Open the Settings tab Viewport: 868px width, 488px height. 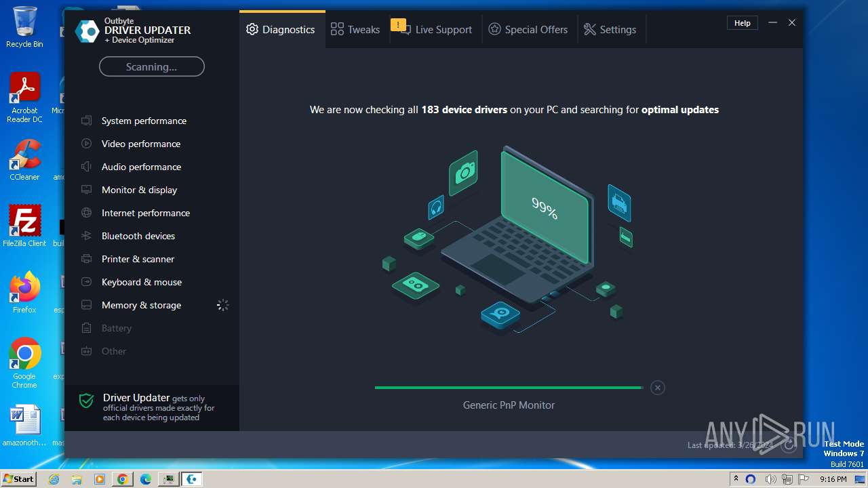click(610, 30)
